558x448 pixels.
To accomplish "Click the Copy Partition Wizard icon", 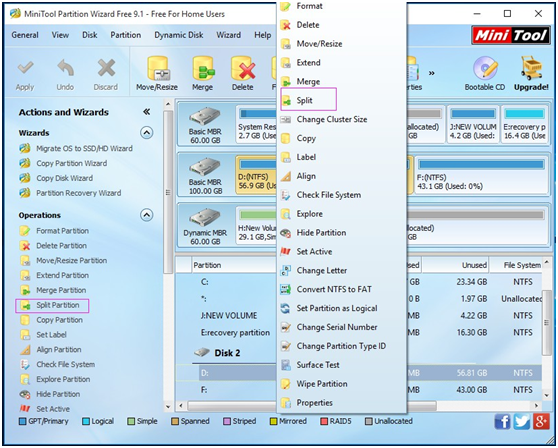I will click(25, 163).
